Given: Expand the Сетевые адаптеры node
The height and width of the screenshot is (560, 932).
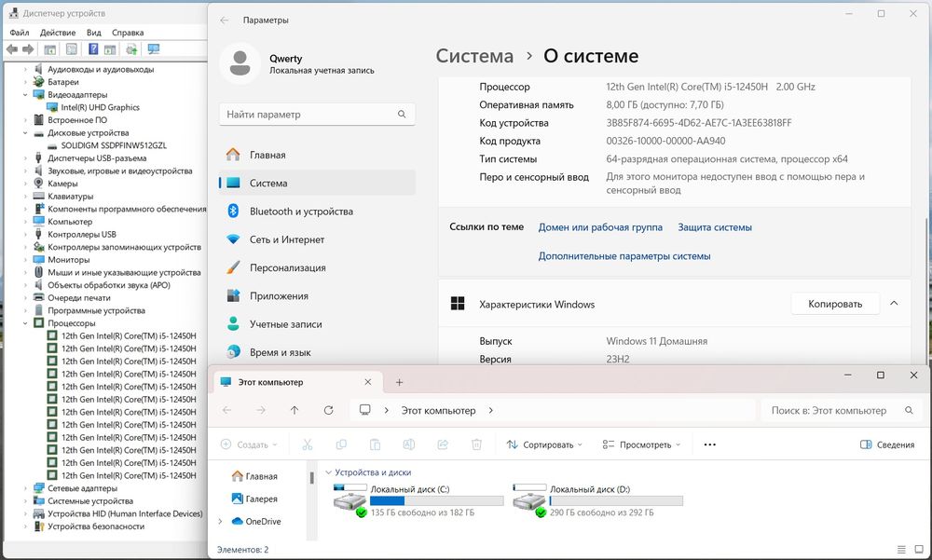Looking at the screenshot, I should click(x=25, y=488).
